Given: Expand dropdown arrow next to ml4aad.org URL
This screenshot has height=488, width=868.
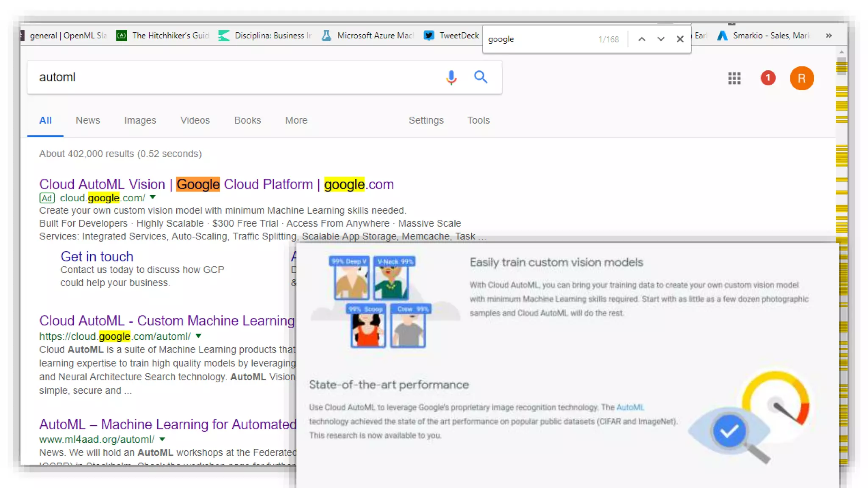Looking at the screenshot, I should tap(162, 439).
